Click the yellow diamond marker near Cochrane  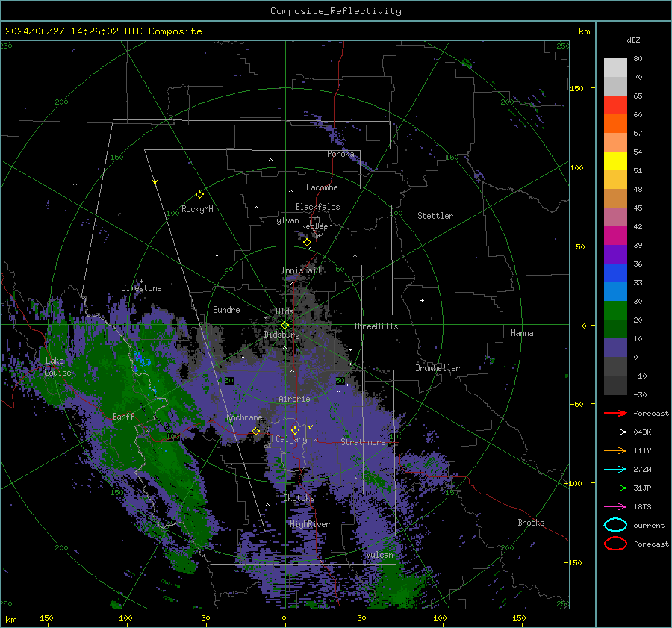click(x=256, y=431)
